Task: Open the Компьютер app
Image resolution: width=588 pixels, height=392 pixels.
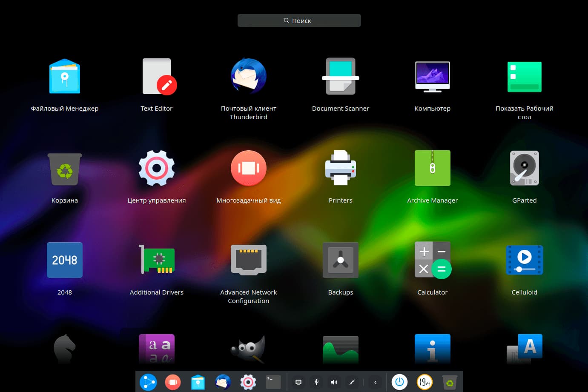Action: pos(433,77)
